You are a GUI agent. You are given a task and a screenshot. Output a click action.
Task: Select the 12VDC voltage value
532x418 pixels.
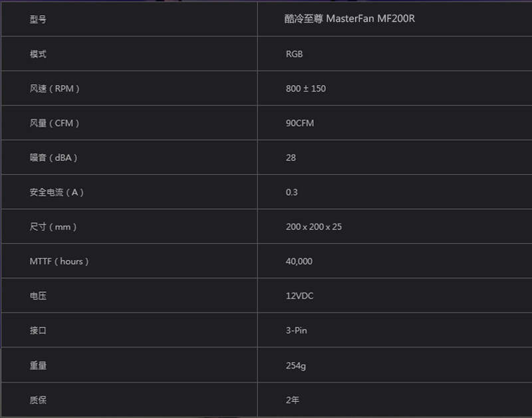pos(300,296)
